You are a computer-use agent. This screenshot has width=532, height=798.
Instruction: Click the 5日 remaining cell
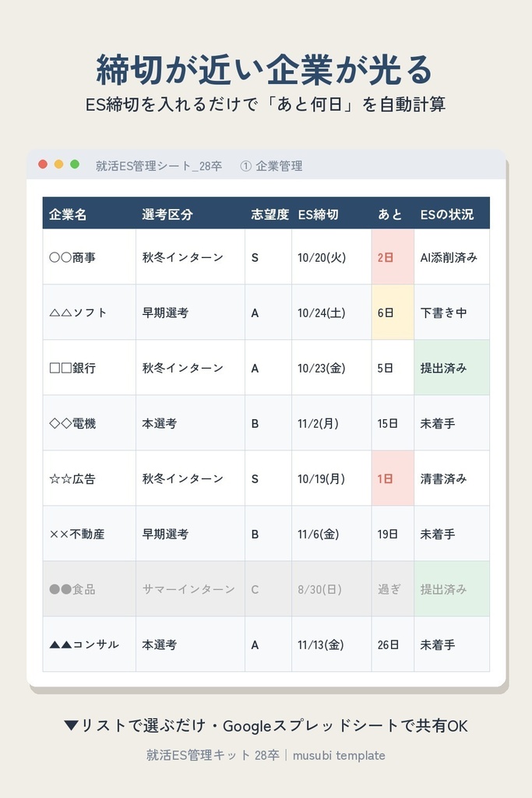pyautogui.click(x=393, y=368)
